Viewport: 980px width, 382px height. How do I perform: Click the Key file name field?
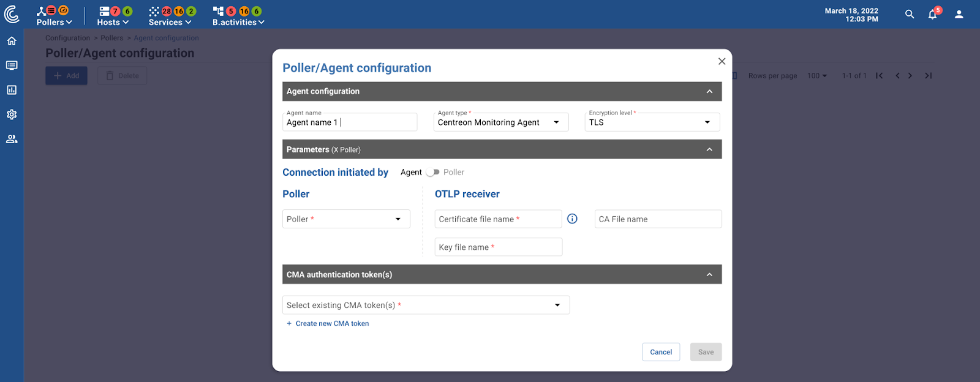pyautogui.click(x=499, y=247)
